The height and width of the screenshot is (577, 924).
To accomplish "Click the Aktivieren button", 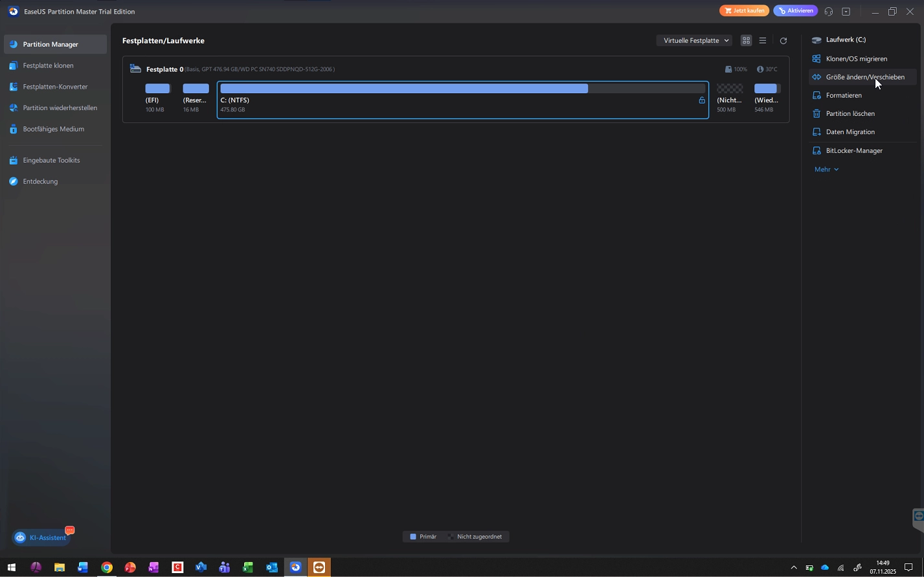I will point(796,11).
